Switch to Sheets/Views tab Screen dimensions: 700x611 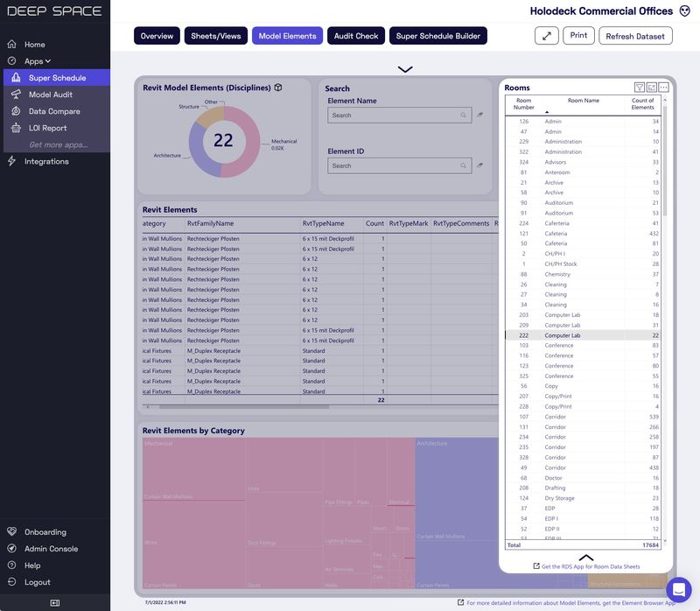(x=215, y=36)
